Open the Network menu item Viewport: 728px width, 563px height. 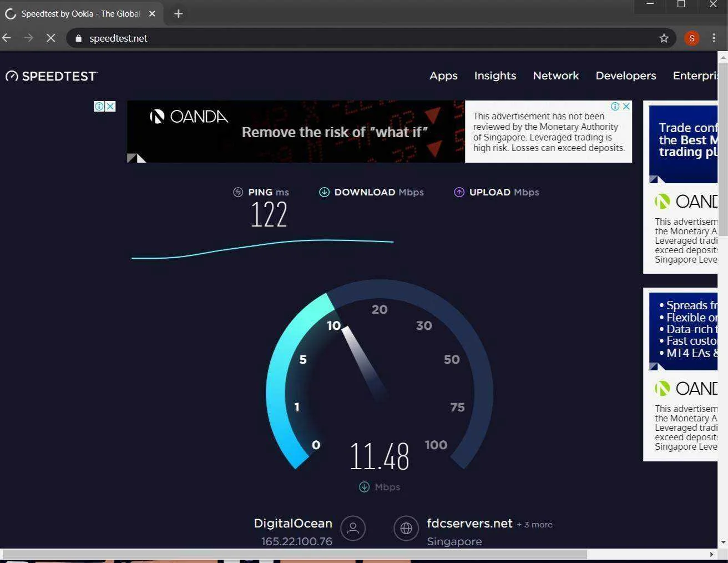pyautogui.click(x=555, y=76)
